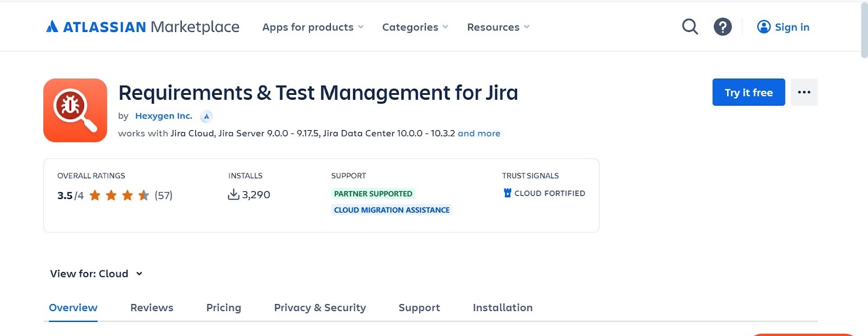This screenshot has height=336, width=868.
Task: Click the 3,290 installs number
Action: [256, 195]
